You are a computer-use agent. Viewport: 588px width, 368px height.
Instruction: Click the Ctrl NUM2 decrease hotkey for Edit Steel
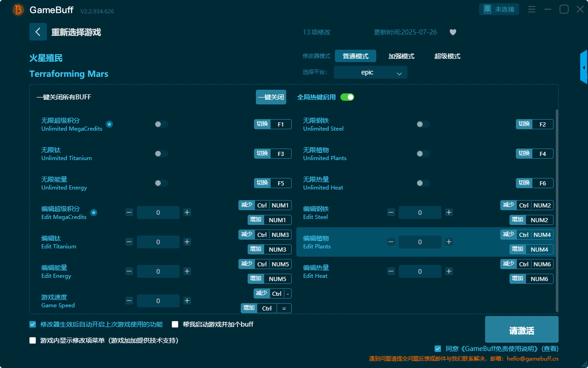527,205
